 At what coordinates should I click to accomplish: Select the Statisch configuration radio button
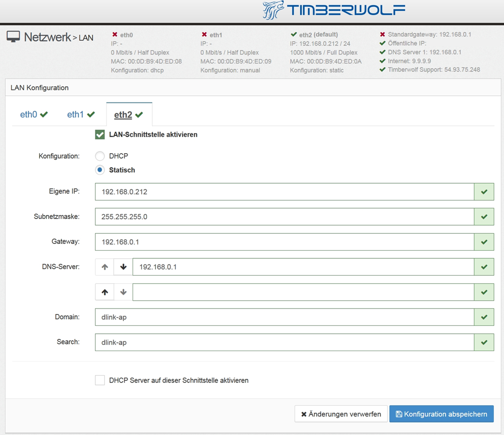(x=100, y=170)
